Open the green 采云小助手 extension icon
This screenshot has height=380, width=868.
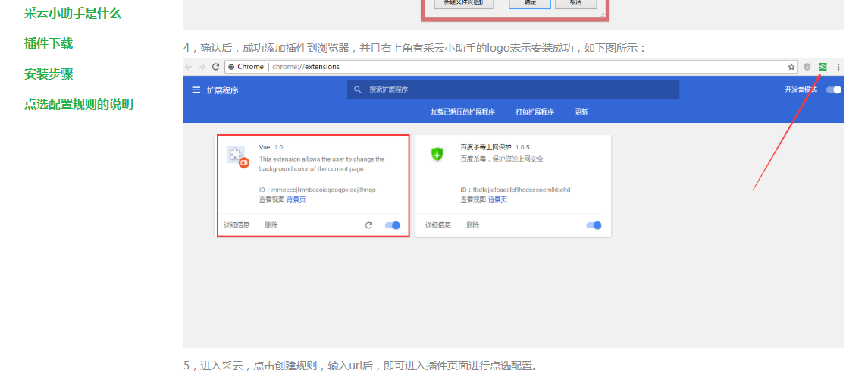coord(823,67)
